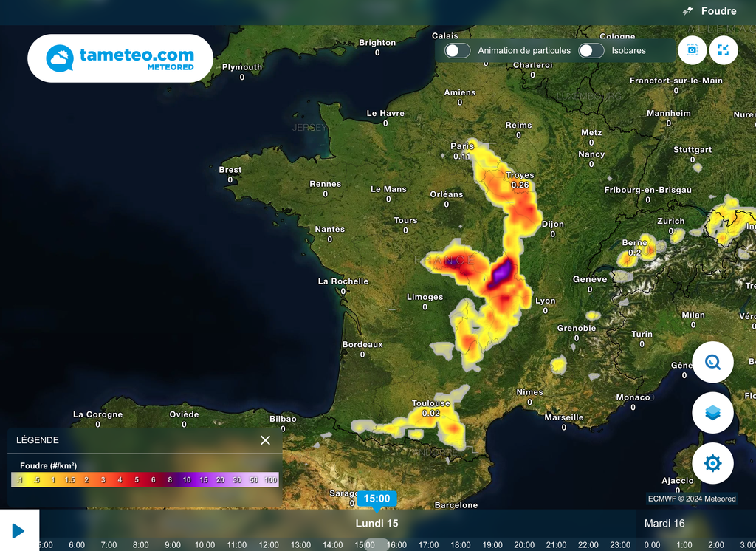Open map search with magnifier button
Screen dimensions: 756x551
(712, 362)
